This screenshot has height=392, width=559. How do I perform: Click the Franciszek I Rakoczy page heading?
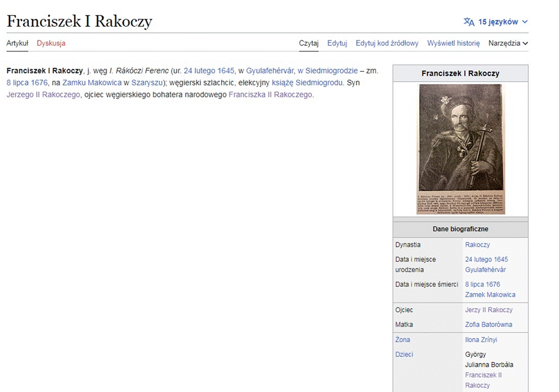tap(79, 21)
